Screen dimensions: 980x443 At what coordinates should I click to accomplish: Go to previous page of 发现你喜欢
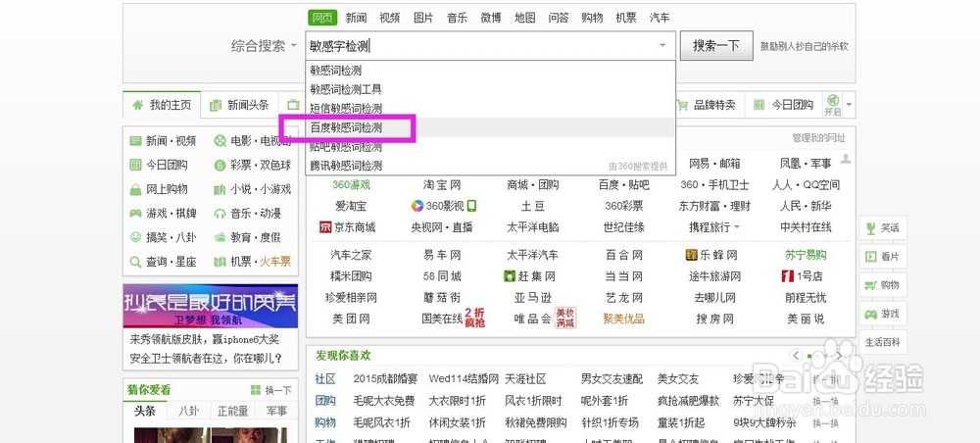click(x=796, y=355)
